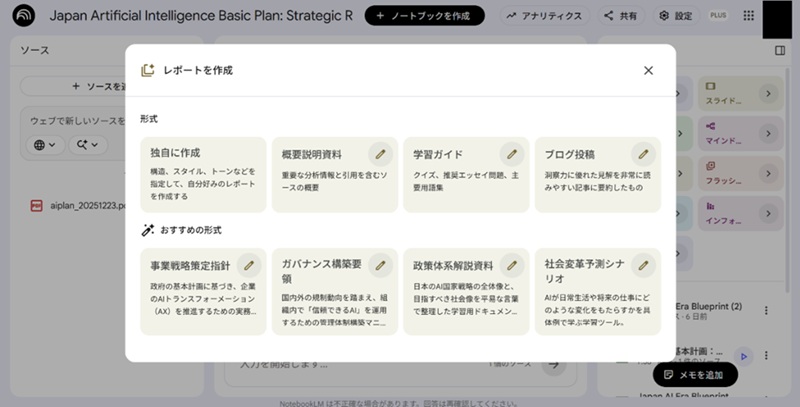Select the 学習ガイド format card
800x407 pixels.
click(x=466, y=174)
